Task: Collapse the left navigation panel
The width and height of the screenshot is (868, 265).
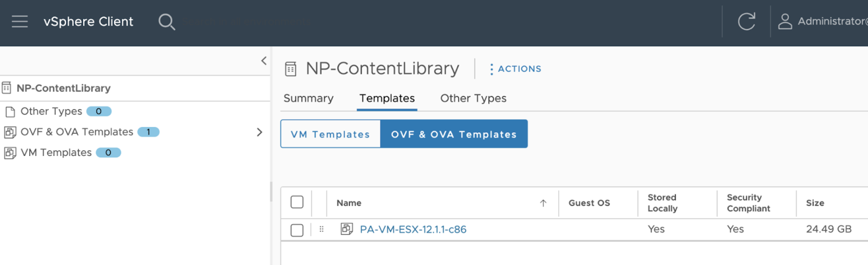Action: coord(264,61)
